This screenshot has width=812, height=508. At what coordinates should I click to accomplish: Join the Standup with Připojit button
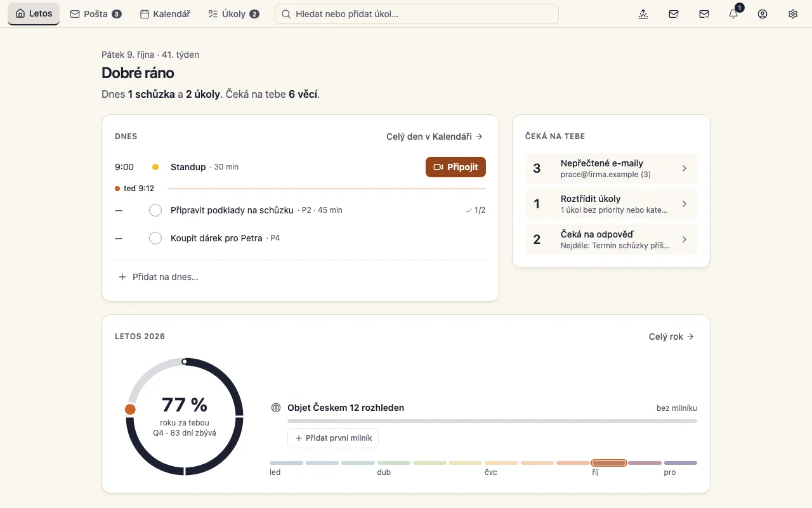[x=455, y=167]
